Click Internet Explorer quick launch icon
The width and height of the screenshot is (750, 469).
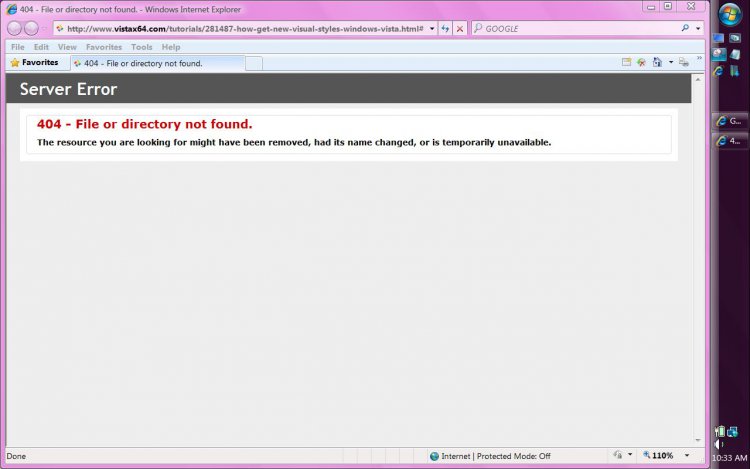click(x=718, y=71)
